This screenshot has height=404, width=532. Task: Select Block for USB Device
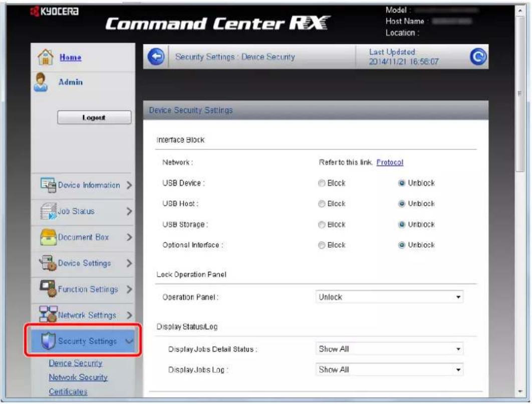[321, 183]
